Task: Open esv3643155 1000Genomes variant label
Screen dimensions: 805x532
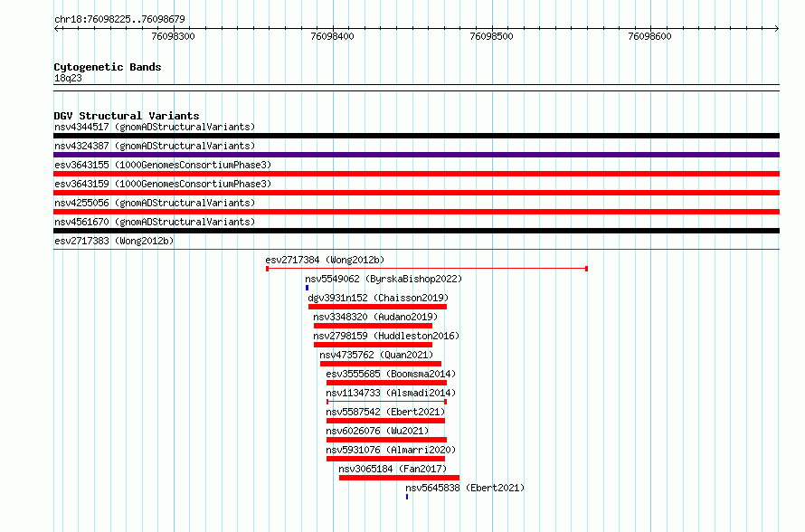Action: (163, 165)
